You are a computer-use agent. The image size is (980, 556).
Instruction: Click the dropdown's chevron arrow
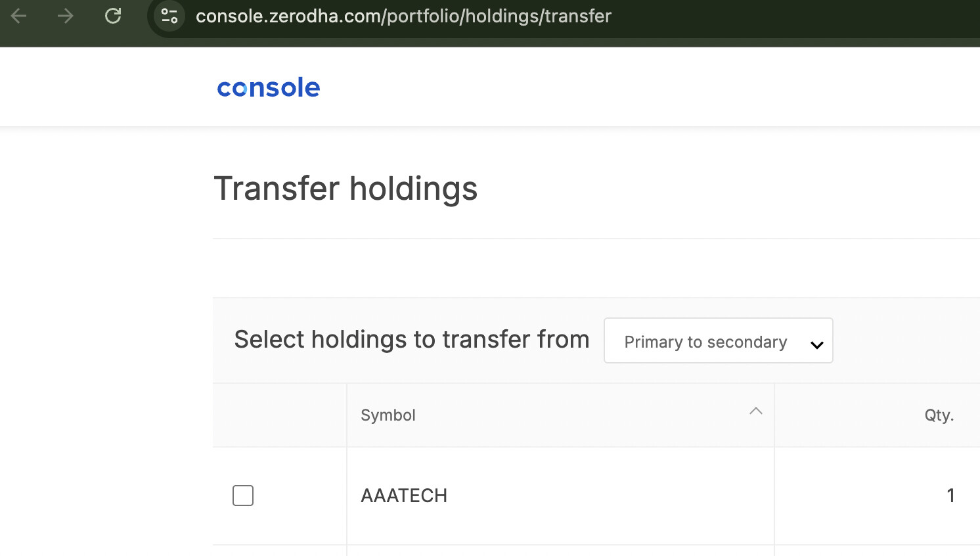click(x=817, y=344)
